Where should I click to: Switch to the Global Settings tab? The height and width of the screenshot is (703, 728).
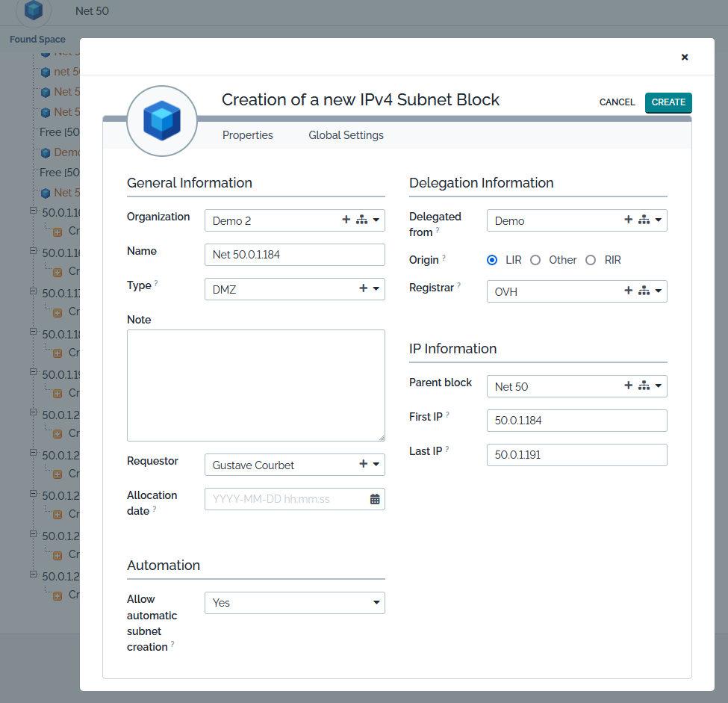[x=346, y=135]
